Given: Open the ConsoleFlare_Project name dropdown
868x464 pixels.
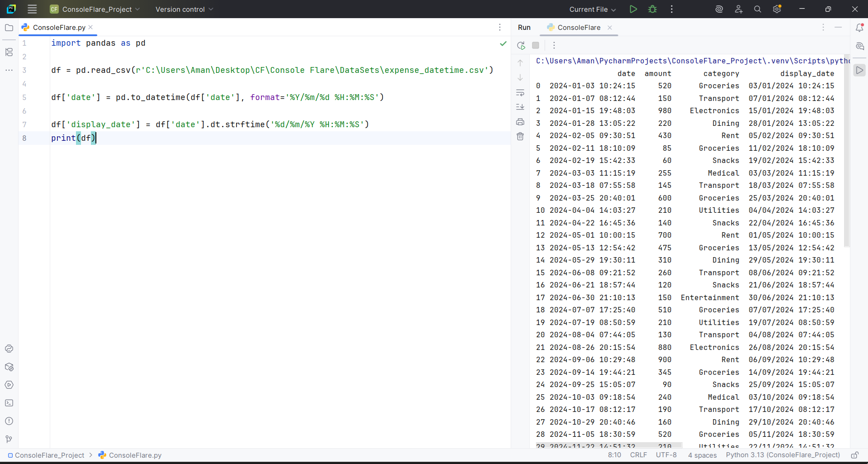Looking at the screenshot, I should point(95,9).
